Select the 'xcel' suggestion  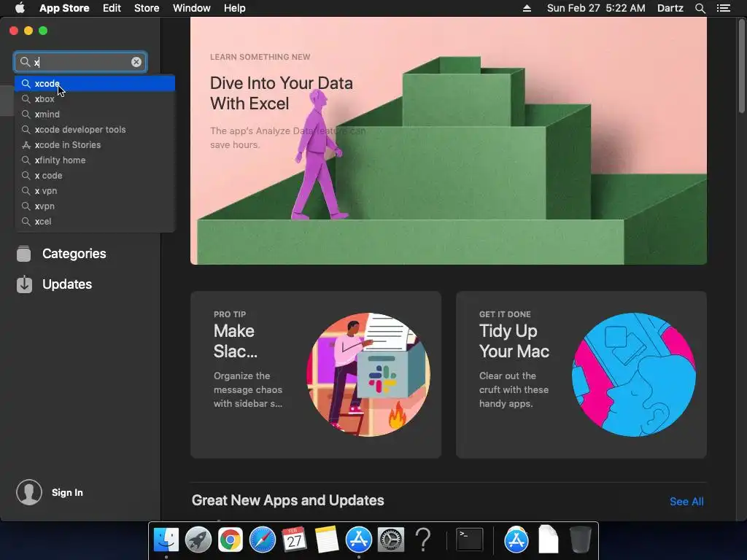pos(95,222)
